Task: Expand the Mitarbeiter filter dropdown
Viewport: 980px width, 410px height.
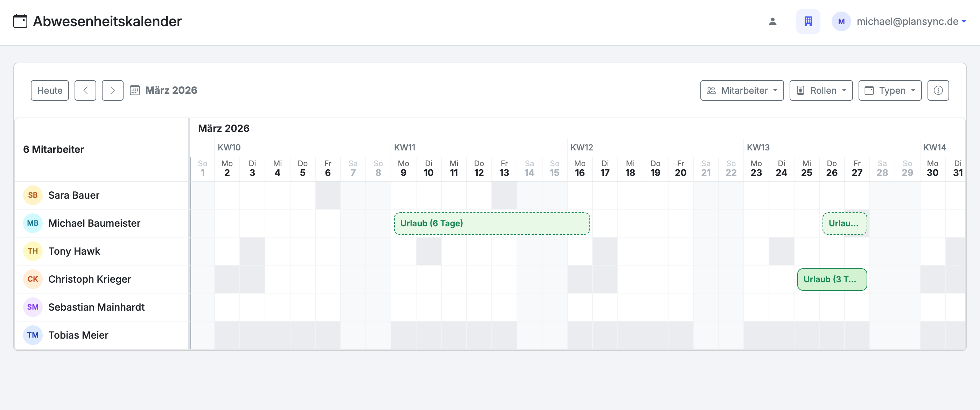Action: coord(741,91)
